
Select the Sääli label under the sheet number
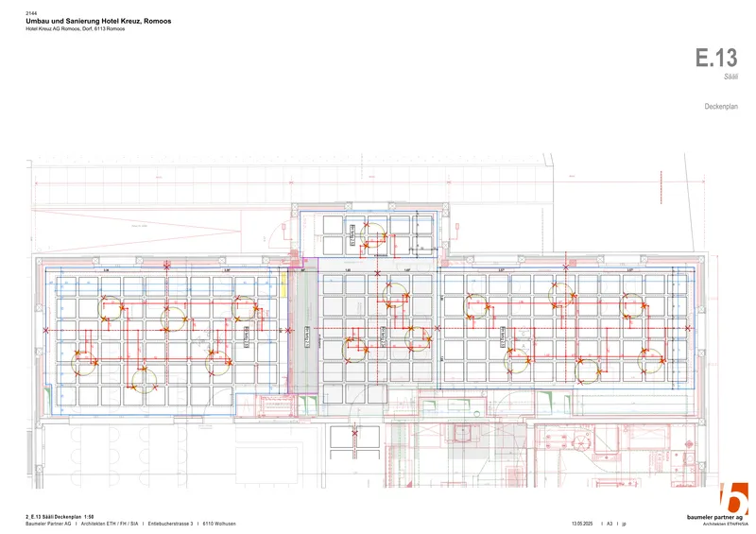(x=731, y=77)
